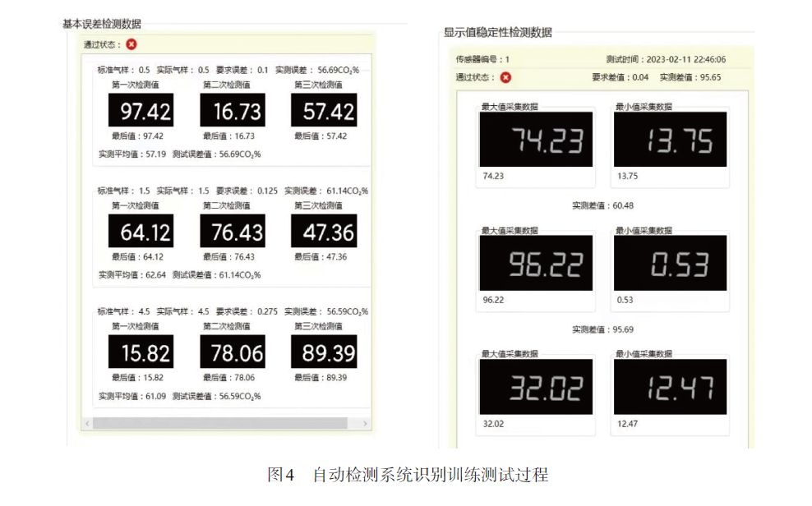Click the left arrow of horizontal scrollbar
The image size is (812, 506).
click(87, 424)
